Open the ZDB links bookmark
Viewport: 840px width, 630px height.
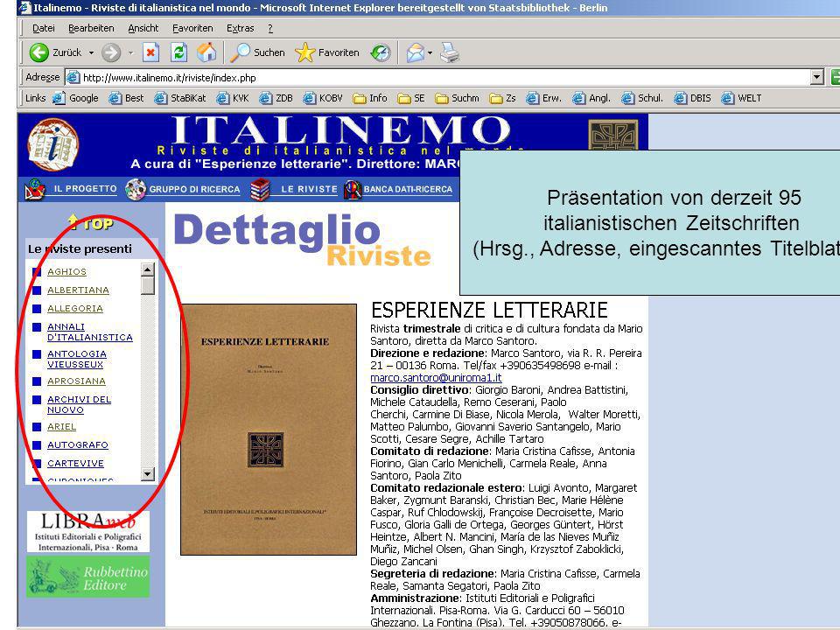pyautogui.click(x=276, y=98)
